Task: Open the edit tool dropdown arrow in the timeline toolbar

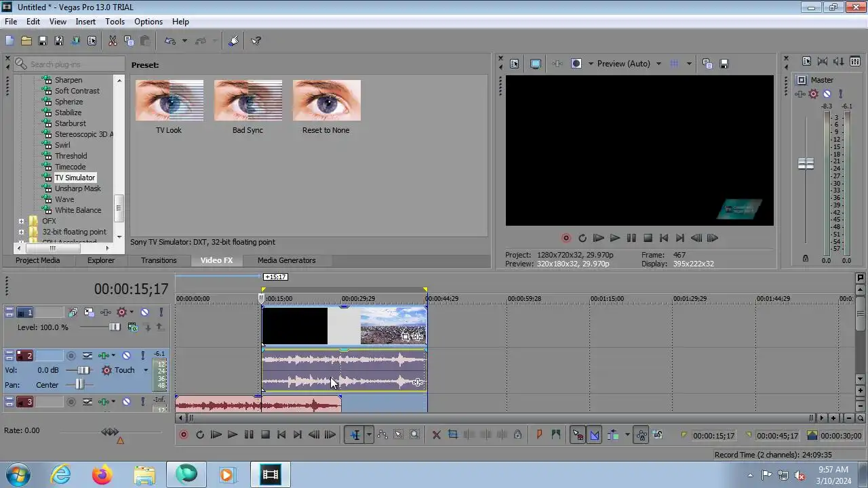Action: [x=369, y=435]
